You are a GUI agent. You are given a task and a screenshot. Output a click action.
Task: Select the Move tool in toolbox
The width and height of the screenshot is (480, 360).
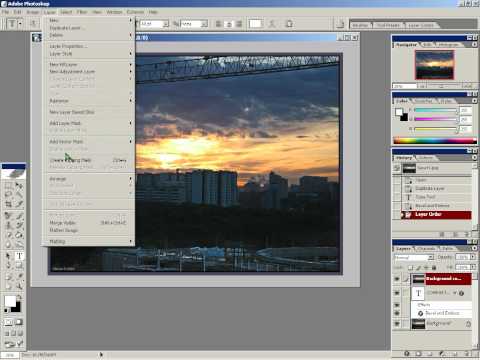(19, 185)
